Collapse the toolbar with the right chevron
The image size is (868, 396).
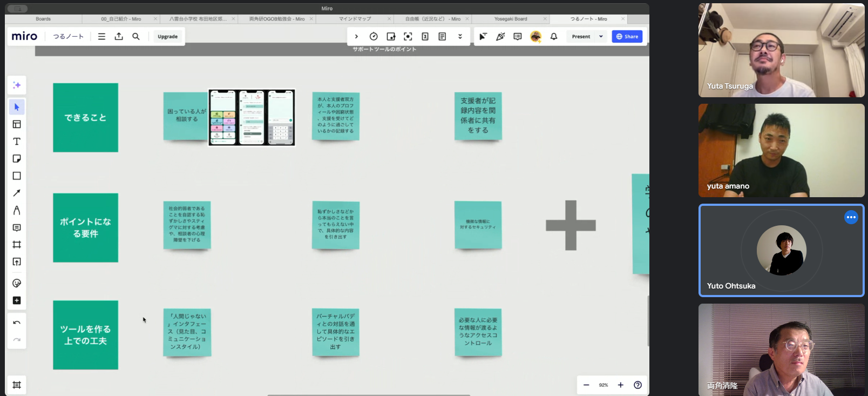point(356,37)
